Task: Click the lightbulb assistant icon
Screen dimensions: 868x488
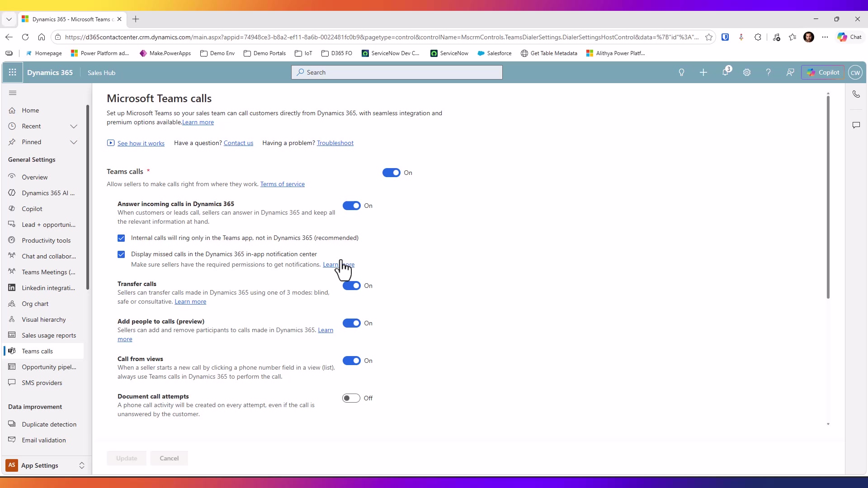Action: pos(681,72)
